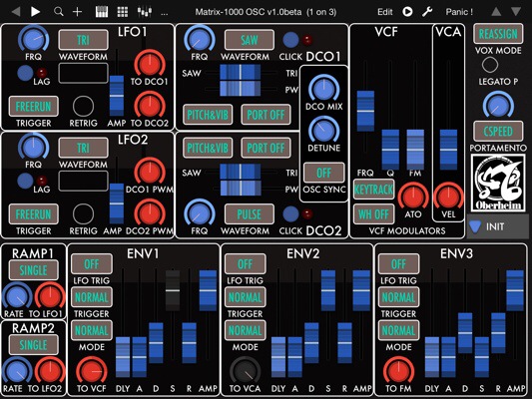532x399 pixels.
Task: Click the LFO1 FRQ knob
Action: 33,39
